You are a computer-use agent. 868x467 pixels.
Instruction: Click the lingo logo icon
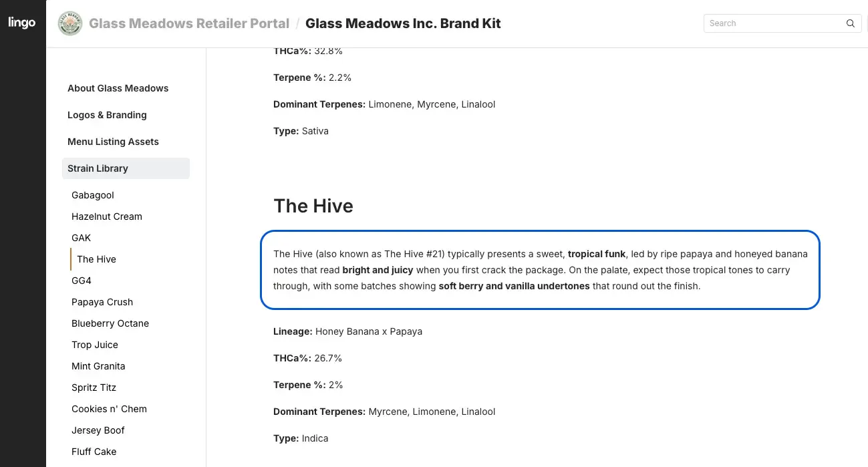22,23
